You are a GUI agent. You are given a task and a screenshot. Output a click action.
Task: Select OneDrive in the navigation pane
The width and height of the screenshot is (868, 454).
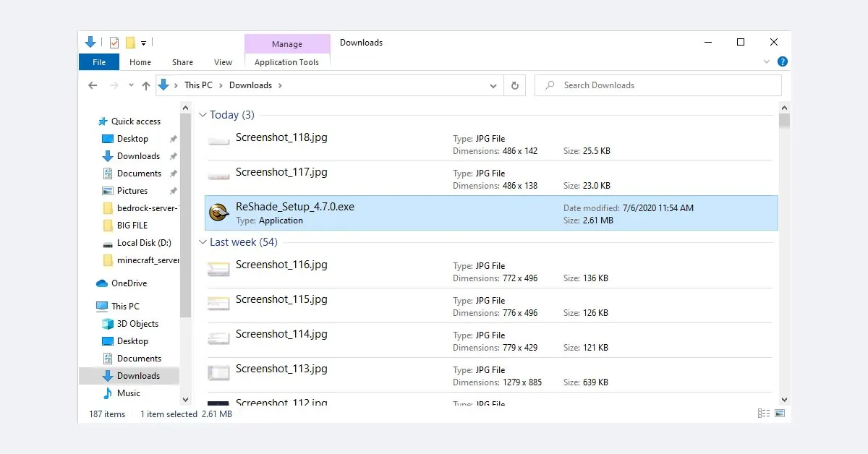(129, 283)
